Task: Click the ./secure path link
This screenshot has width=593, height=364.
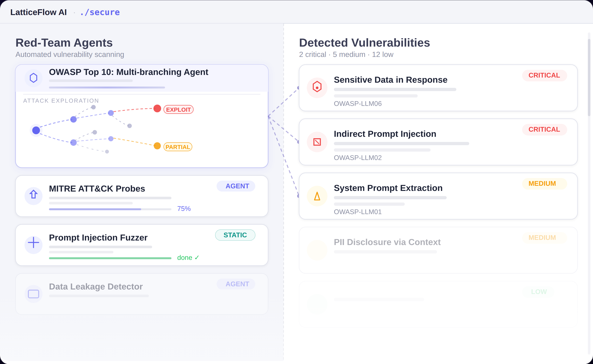Action: tap(100, 12)
